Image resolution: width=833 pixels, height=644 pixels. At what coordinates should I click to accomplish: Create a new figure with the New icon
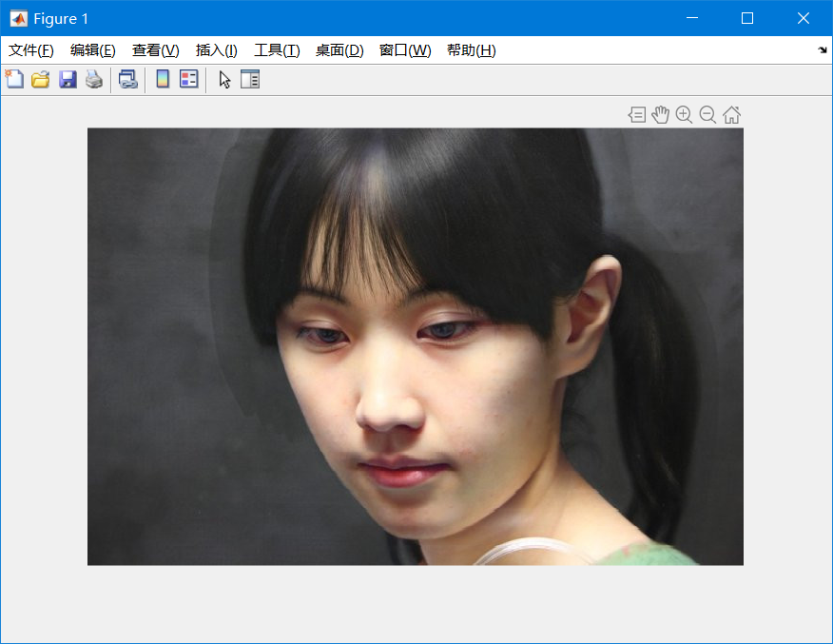point(14,79)
